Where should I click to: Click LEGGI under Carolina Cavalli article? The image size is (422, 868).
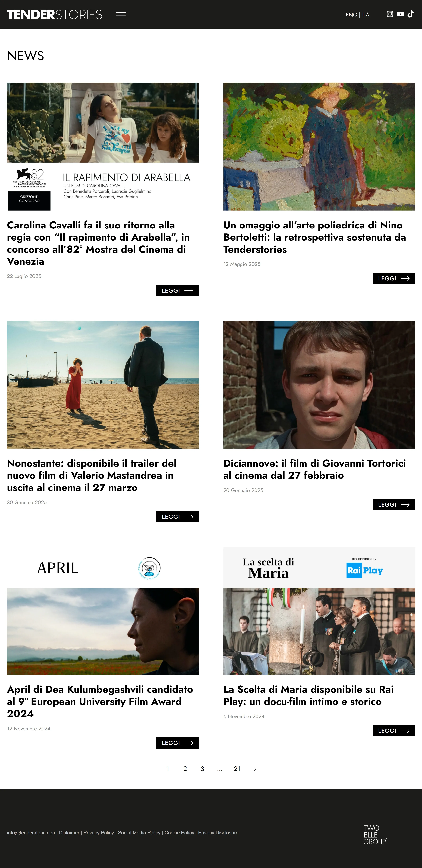click(177, 290)
